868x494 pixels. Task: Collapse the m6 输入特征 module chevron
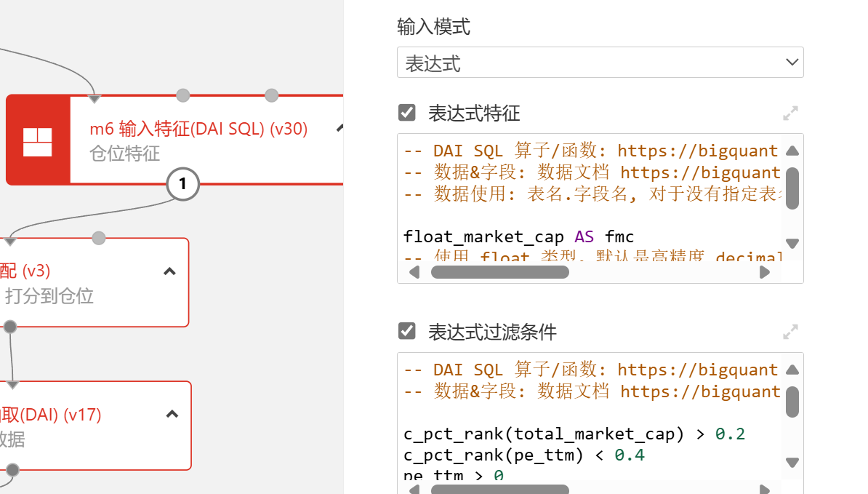[340, 128]
